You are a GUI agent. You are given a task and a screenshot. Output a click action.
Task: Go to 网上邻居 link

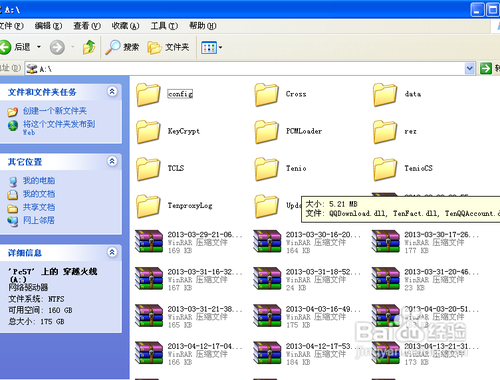(x=39, y=220)
